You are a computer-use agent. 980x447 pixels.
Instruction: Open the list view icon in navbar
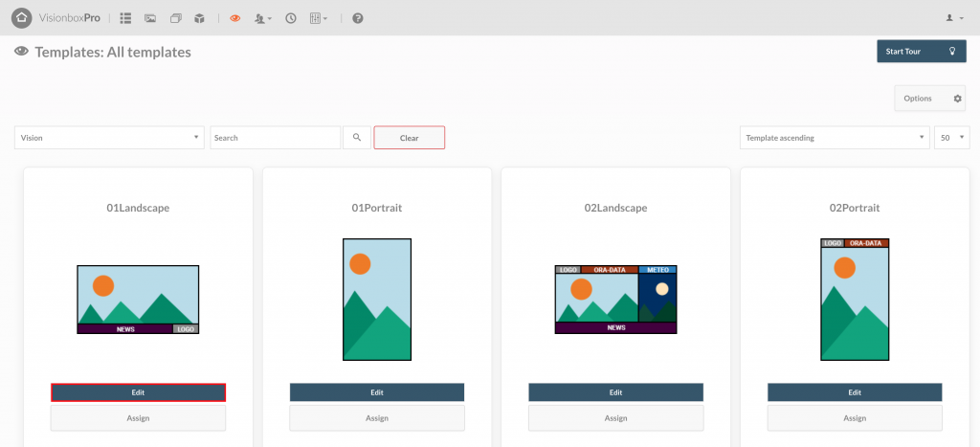coord(125,18)
